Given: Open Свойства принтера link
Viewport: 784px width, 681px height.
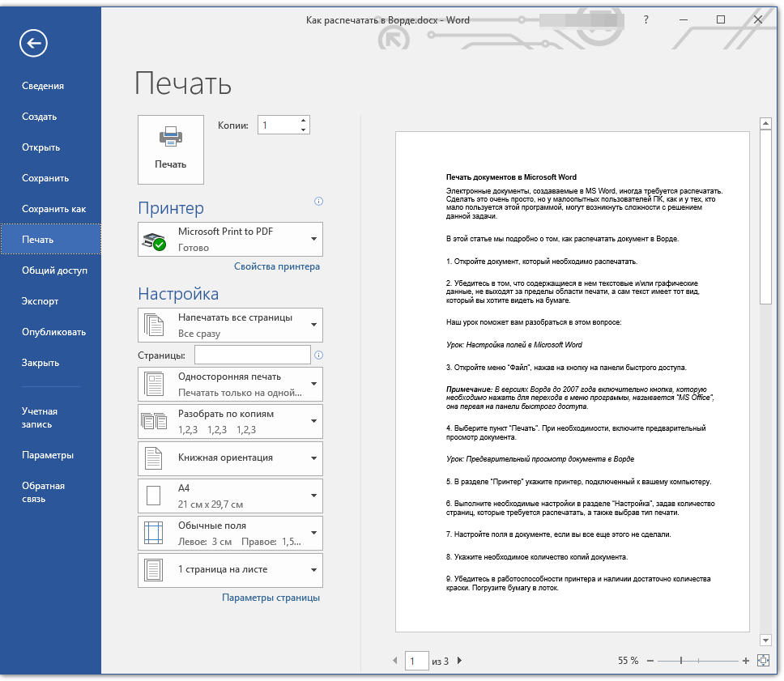Looking at the screenshot, I should pos(277,266).
